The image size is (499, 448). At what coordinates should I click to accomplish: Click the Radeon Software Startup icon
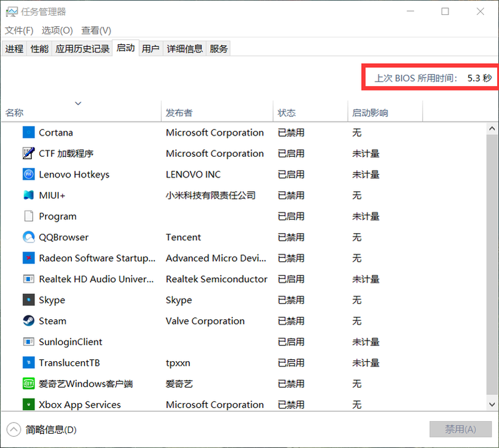point(29,258)
